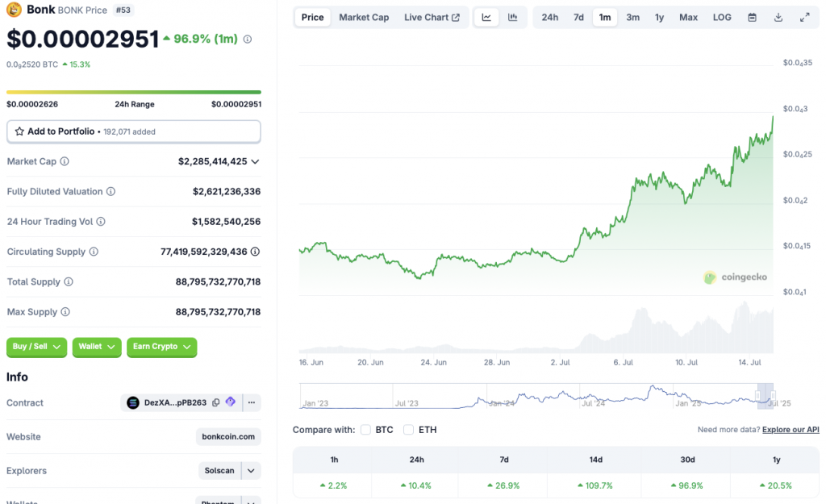Enable ETH comparison on the chart
826x504 pixels.
[x=408, y=430]
